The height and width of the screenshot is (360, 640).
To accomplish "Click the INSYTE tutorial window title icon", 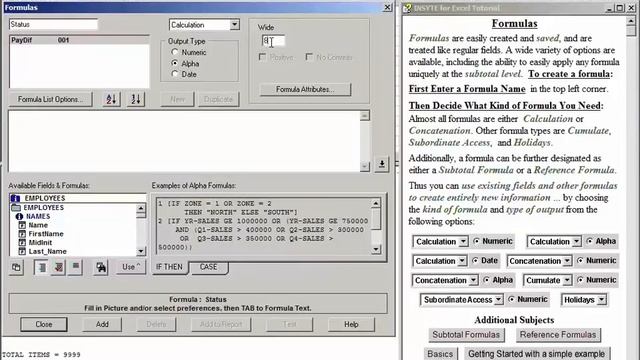I will (x=407, y=8).
